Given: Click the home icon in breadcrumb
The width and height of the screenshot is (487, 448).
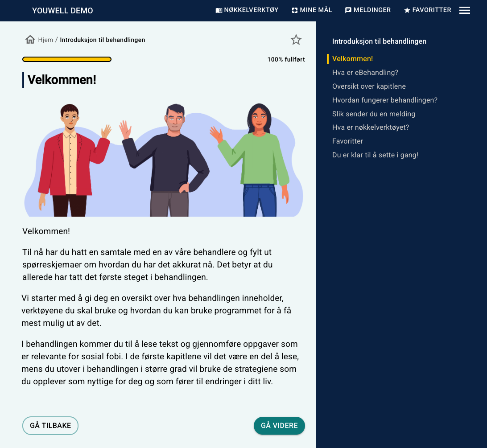Looking at the screenshot, I should click(30, 40).
